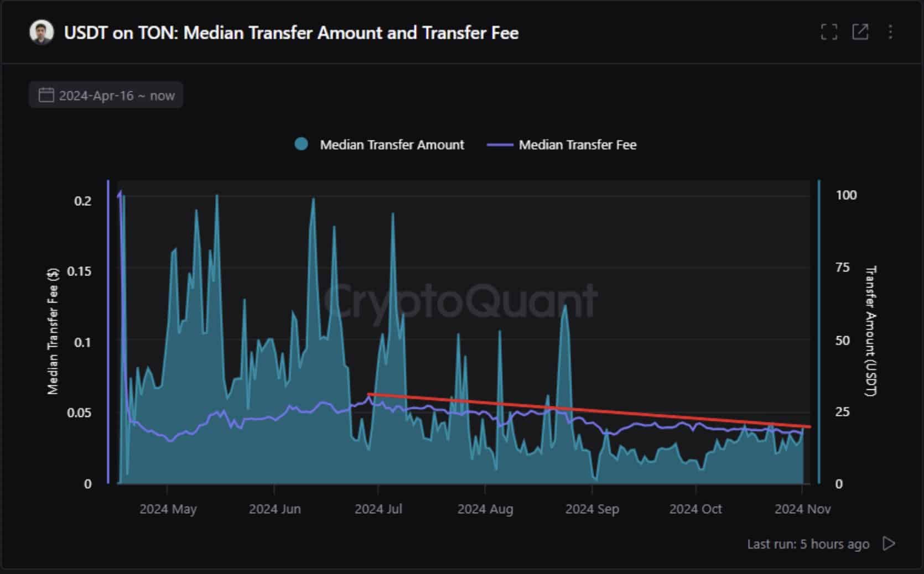Click the 2024 Nov x-axis label
The height and width of the screenshot is (574, 924).
pos(802,509)
